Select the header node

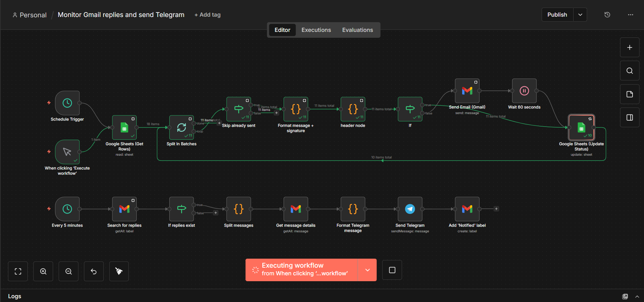[353, 109]
